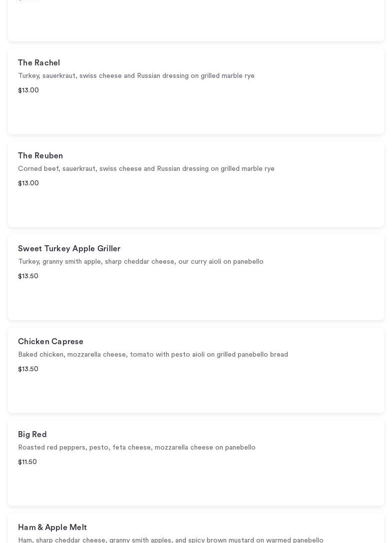Choose the Chicken Caprese title
Image resolution: width=392 pixels, height=543 pixels.
(50, 342)
